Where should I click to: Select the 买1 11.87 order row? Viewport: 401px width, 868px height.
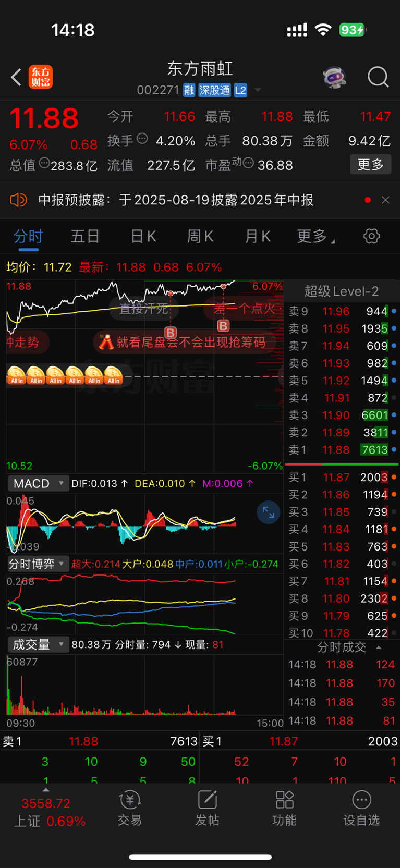tap(342, 477)
